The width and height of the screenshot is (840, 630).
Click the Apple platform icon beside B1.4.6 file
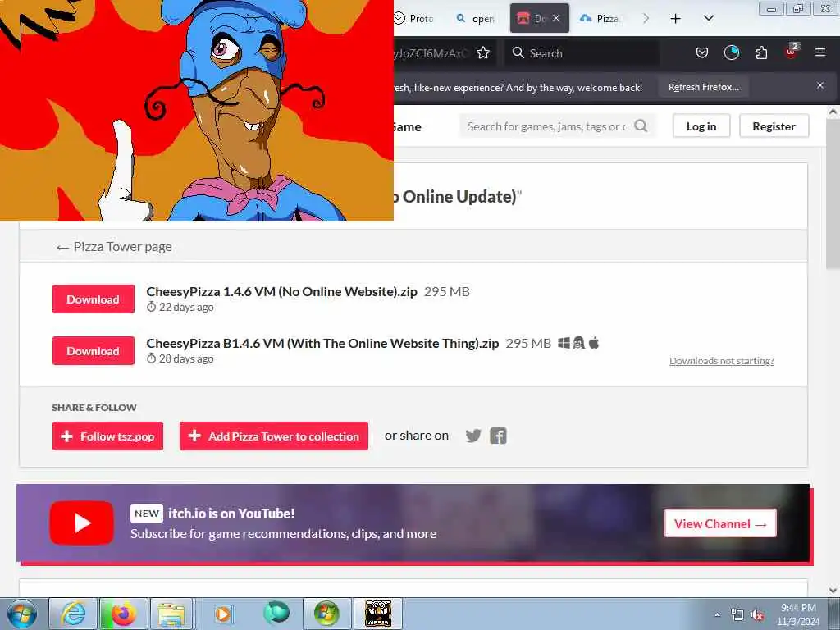594,342
